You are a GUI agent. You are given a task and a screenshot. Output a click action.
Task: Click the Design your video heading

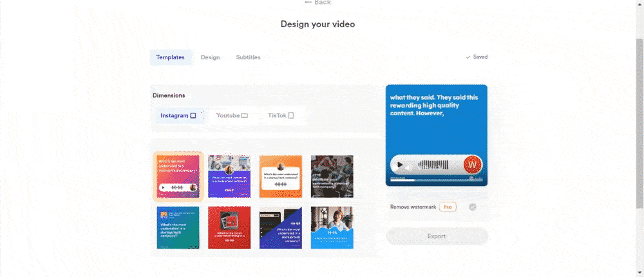[x=317, y=24]
